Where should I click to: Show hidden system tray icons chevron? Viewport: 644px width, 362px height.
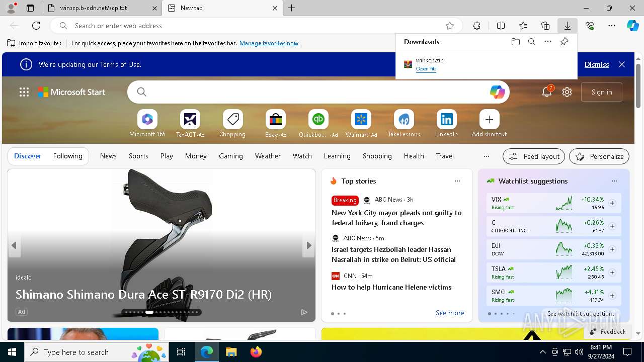pos(542,352)
